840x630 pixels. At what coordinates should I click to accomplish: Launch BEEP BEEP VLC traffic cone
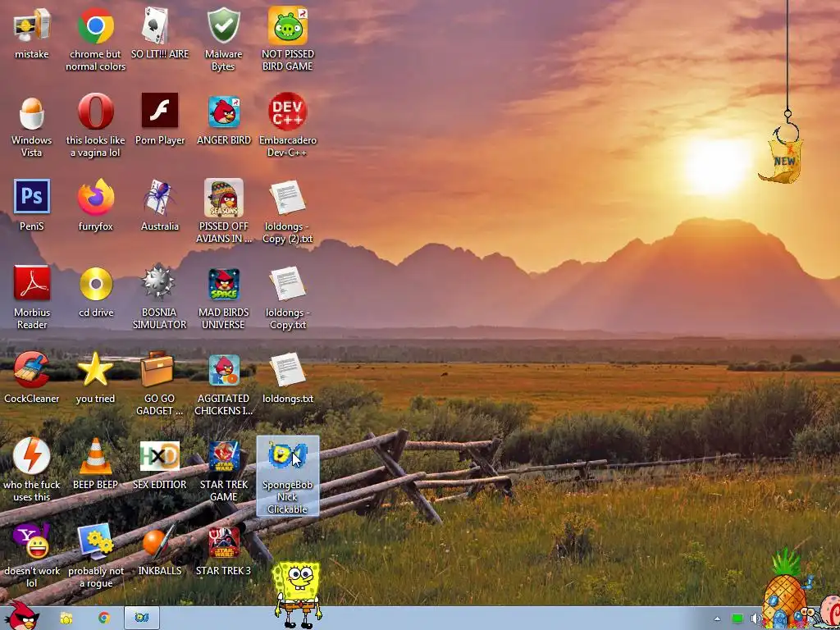click(95, 456)
